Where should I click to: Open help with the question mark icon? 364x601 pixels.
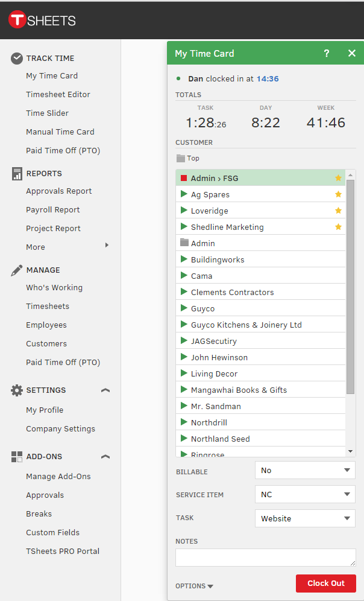coord(326,53)
